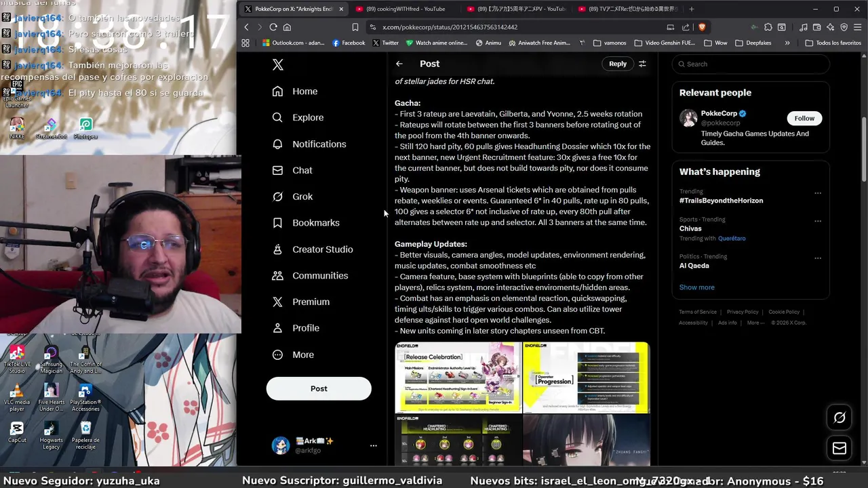Switch to the 5周年アニメPV YouTube tab
This screenshot has height=488, width=868.
pos(515,9)
